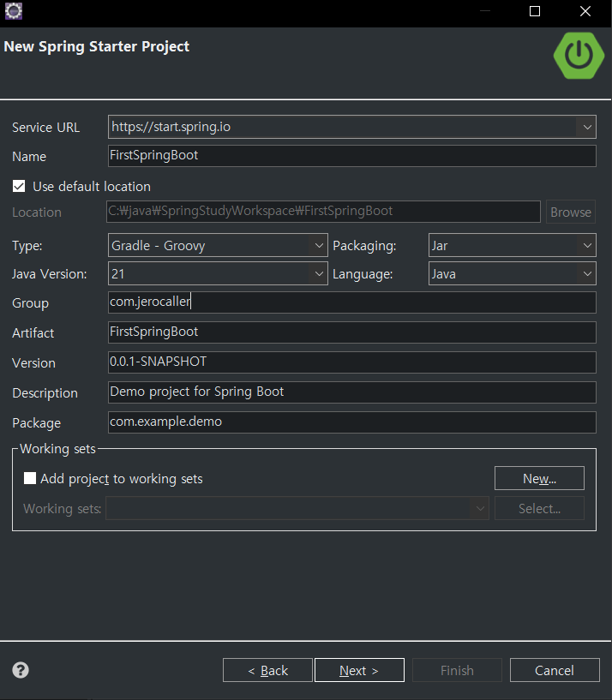
Task: Click the New... working set button
Action: pos(539,479)
